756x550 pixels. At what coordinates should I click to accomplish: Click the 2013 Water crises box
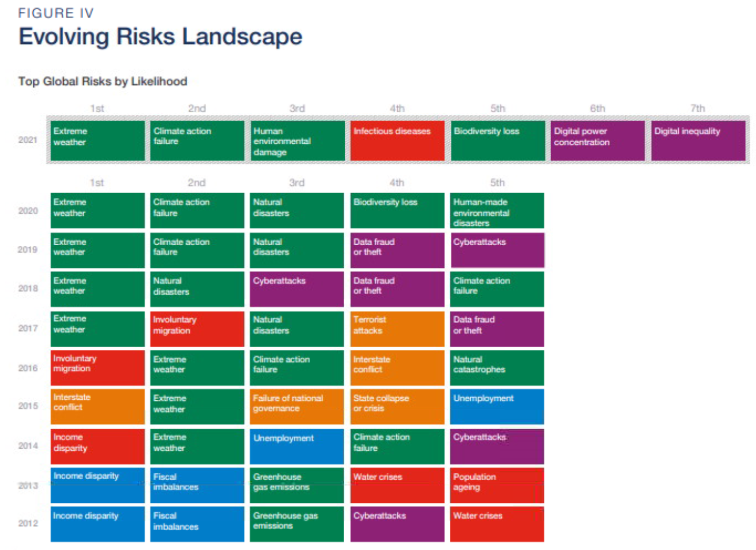click(397, 485)
